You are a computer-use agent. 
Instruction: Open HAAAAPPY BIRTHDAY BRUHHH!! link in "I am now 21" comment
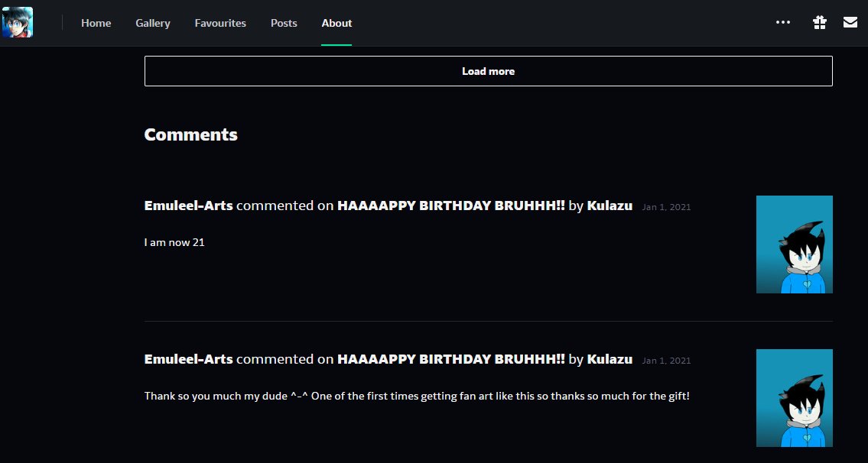451,206
